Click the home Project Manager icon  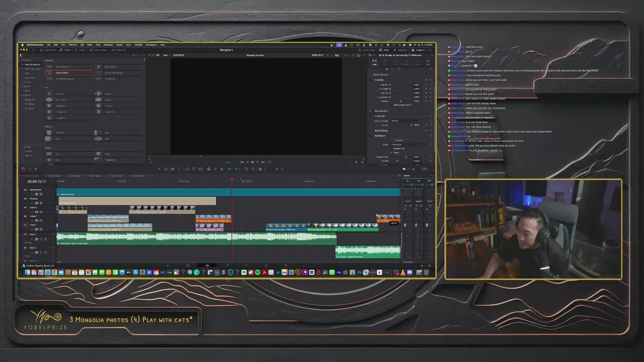click(x=422, y=265)
